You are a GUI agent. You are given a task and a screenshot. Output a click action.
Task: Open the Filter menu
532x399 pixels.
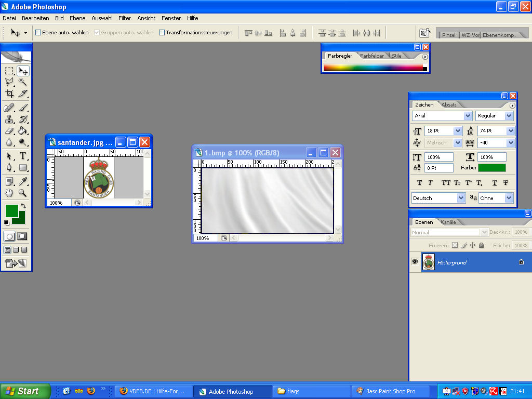point(125,18)
